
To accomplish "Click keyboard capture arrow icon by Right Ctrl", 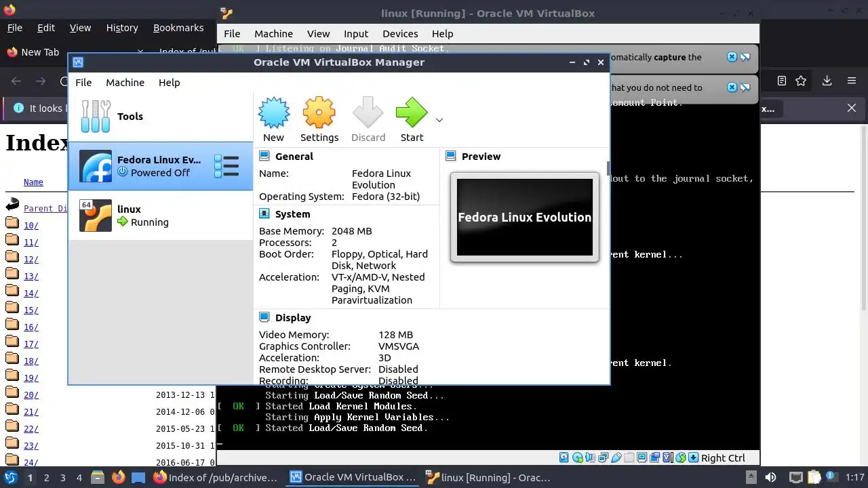I will click(694, 458).
